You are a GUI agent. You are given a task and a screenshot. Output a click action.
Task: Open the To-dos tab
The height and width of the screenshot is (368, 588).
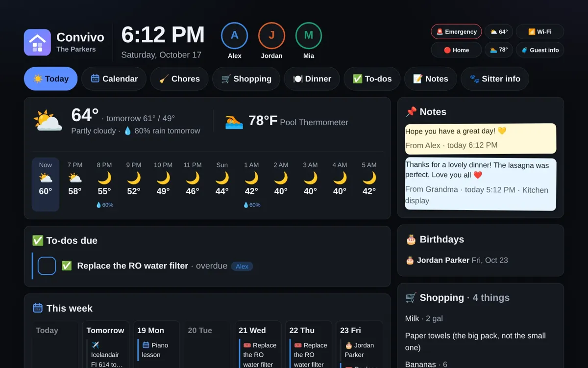(372, 79)
